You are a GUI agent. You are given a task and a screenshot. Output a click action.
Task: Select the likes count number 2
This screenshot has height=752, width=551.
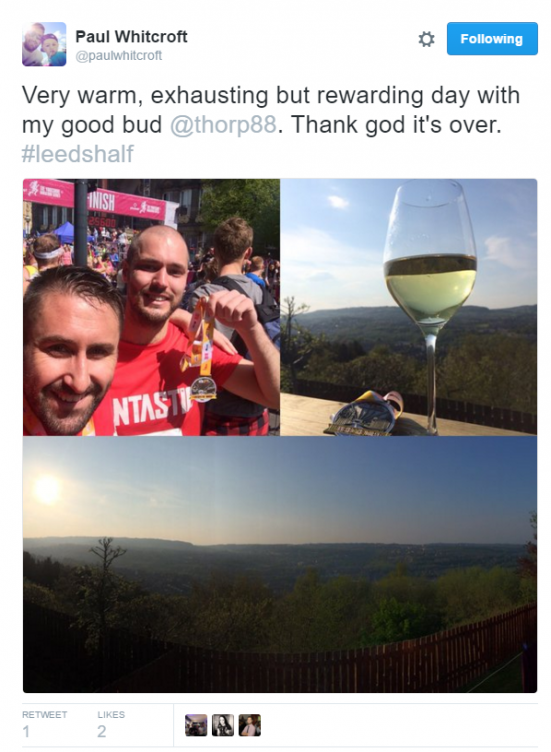pyautogui.click(x=102, y=731)
